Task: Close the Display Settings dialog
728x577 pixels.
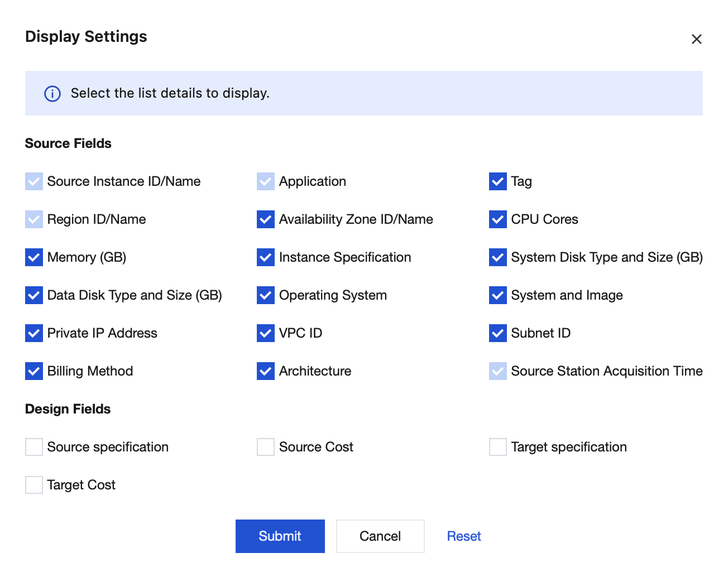Action: click(x=696, y=39)
